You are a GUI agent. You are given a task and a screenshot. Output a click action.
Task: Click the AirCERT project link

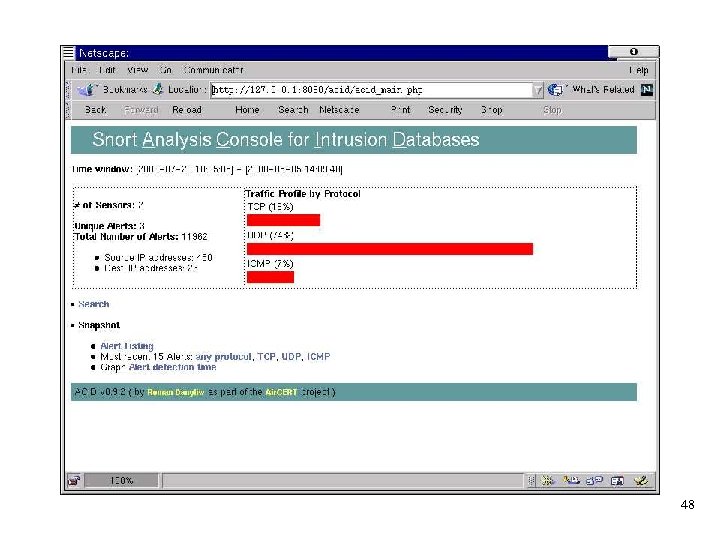[x=281, y=393]
